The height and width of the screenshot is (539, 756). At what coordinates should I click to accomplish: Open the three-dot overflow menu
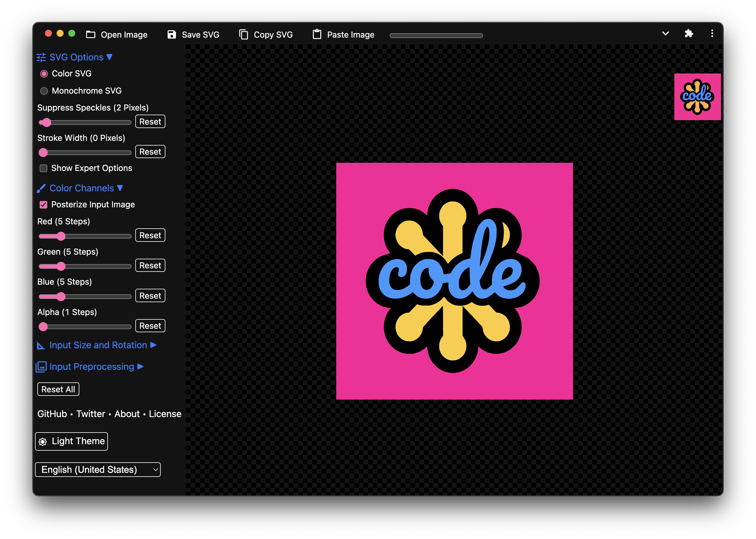tap(712, 34)
